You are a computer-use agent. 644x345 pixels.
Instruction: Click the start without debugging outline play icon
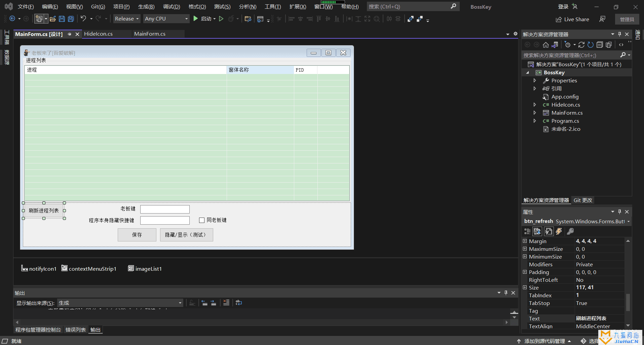click(221, 19)
